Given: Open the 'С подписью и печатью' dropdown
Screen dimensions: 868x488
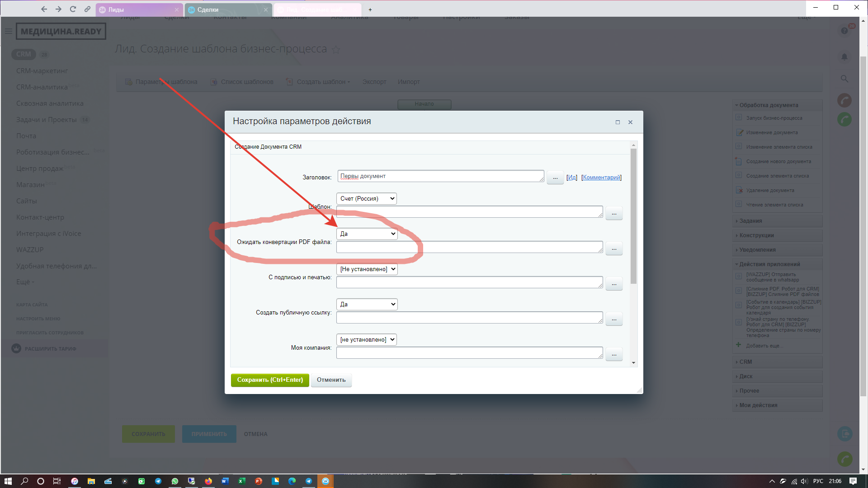Looking at the screenshot, I should point(367,269).
